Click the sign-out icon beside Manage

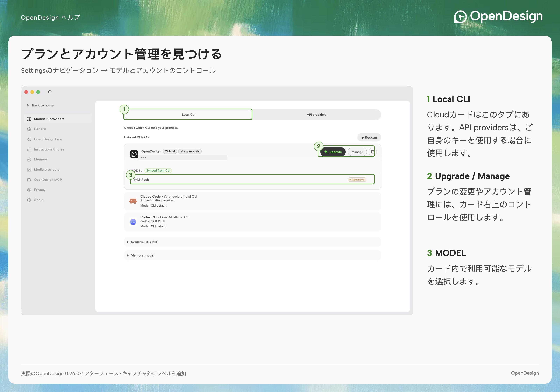pos(372,152)
